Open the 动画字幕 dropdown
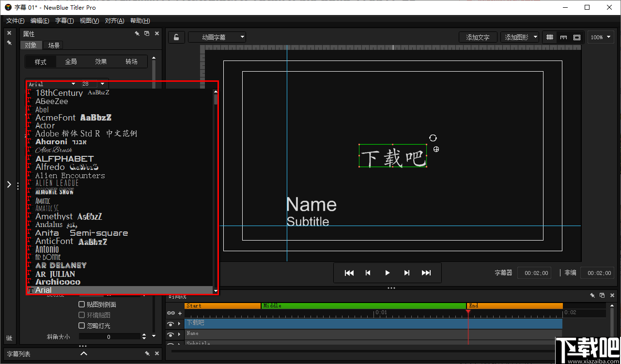The height and width of the screenshot is (364, 621). point(217,37)
